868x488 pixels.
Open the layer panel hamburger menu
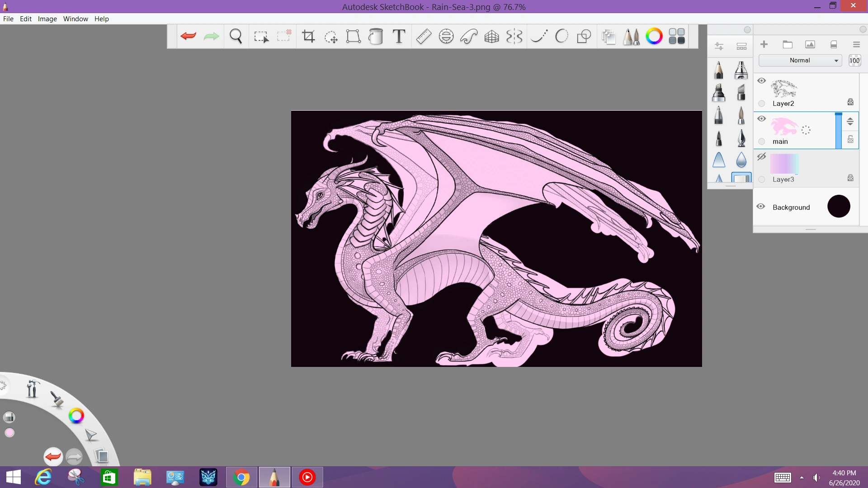pos(856,44)
